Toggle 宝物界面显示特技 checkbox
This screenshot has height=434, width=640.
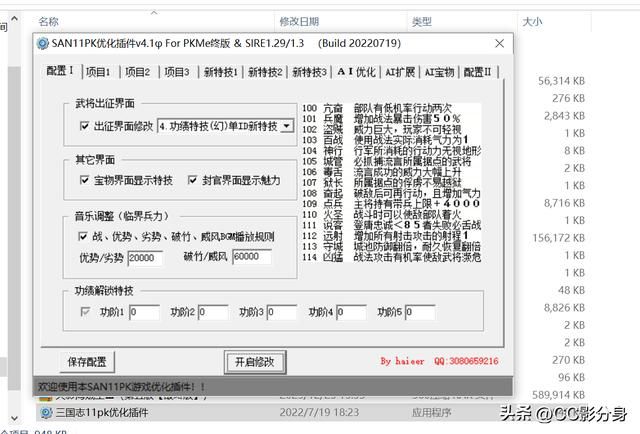click(84, 180)
